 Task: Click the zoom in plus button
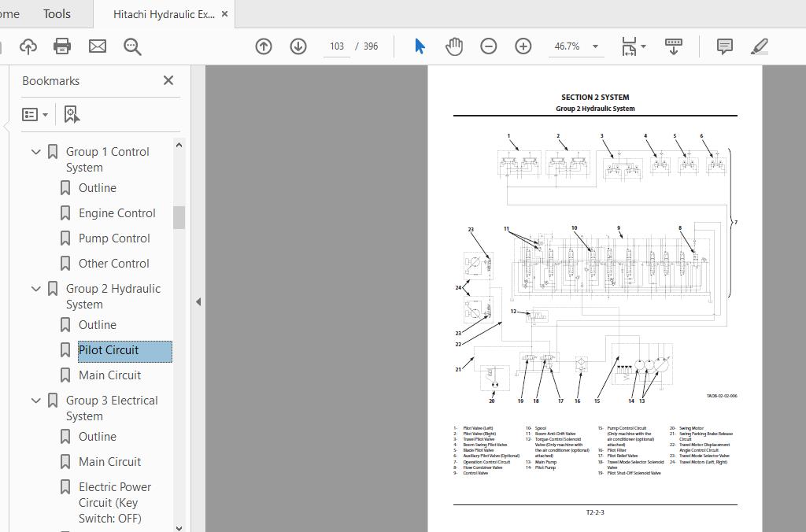pyautogui.click(x=523, y=46)
